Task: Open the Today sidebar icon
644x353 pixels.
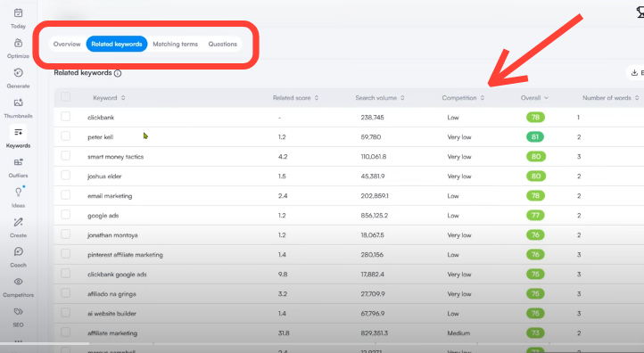Action: coord(18,13)
